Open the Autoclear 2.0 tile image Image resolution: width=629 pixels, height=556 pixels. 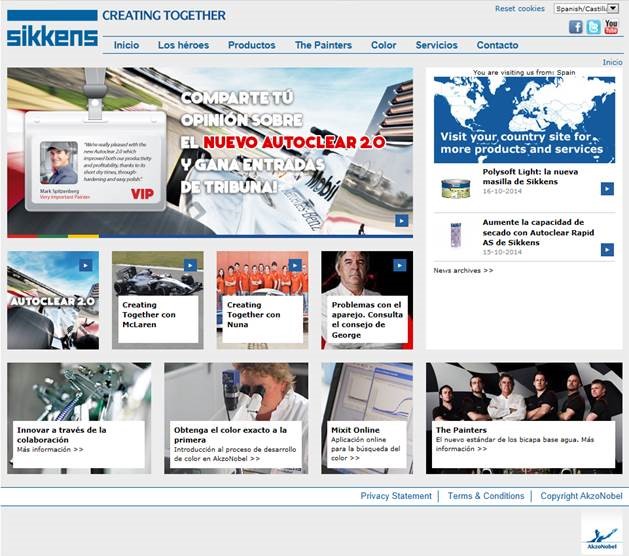coord(53,300)
